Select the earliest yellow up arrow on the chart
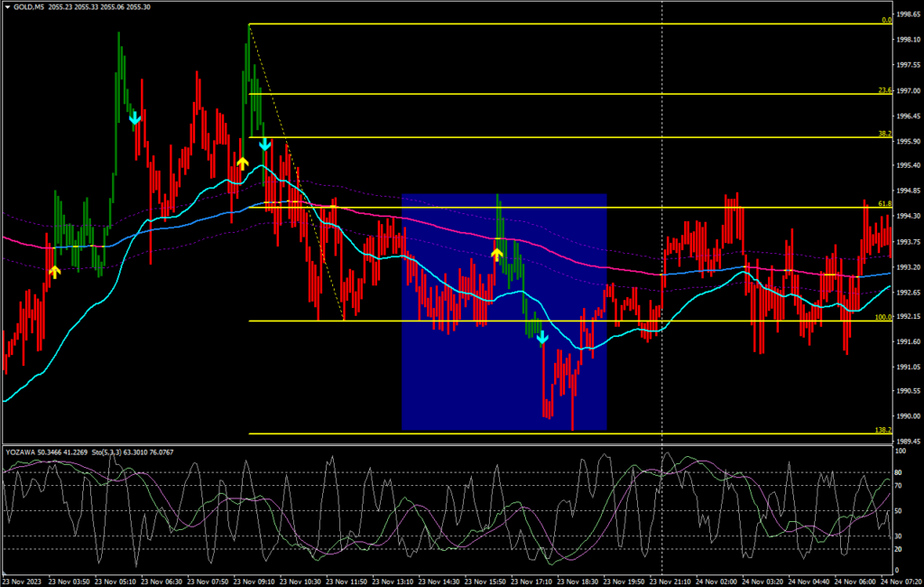Image resolution: width=924 pixels, height=587 pixels. (x=54, y=270)
